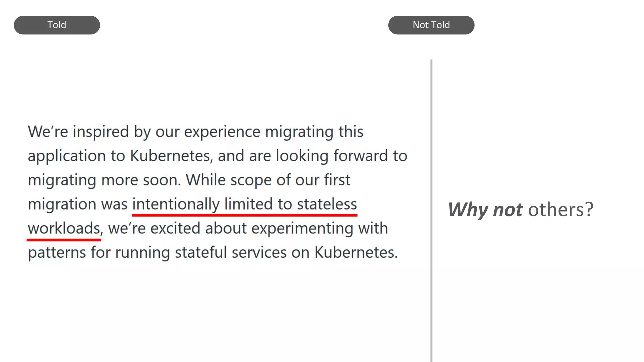This screenshot has width=644, height=362.
Task: Click the red underline beneath 'workloads'
Action: coord(64,240)
